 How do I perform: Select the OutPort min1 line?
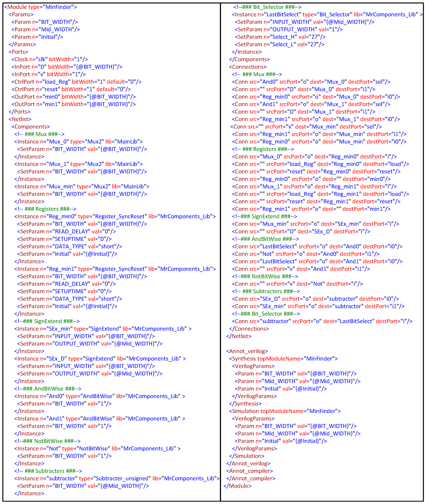73,104
